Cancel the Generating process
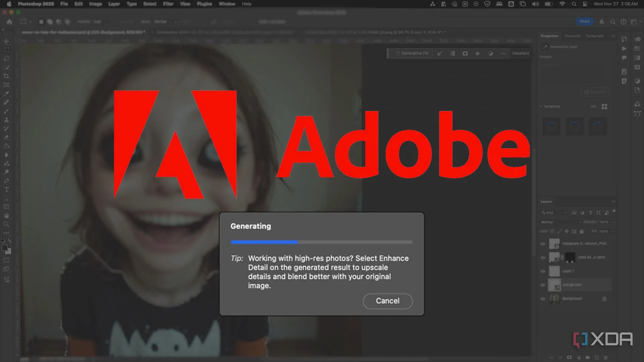The height and width of the screenshot is (362, 644). [387, 301]
